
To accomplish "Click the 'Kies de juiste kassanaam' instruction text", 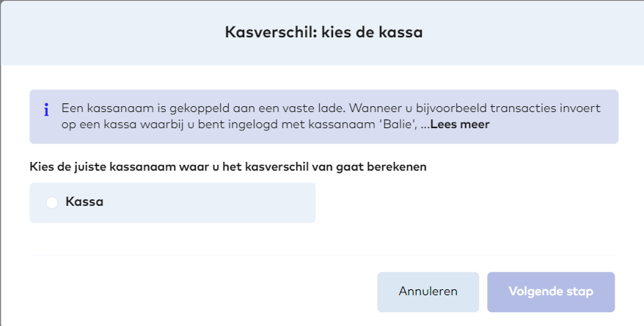I will tap(228, 166).
